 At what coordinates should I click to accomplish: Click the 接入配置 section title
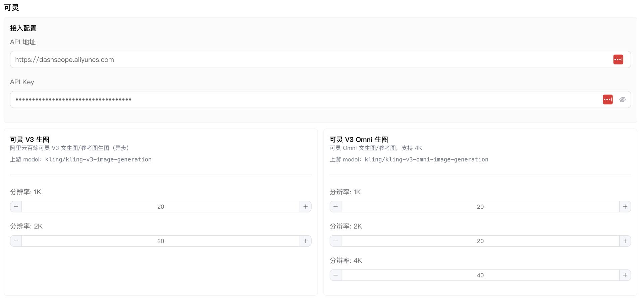pos(23,28)
